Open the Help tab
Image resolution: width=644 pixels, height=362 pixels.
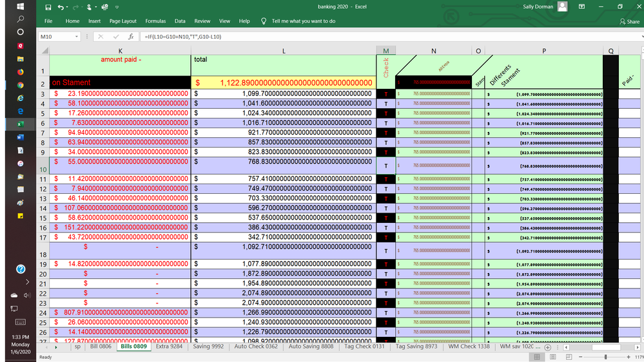[x=244, y=21]
